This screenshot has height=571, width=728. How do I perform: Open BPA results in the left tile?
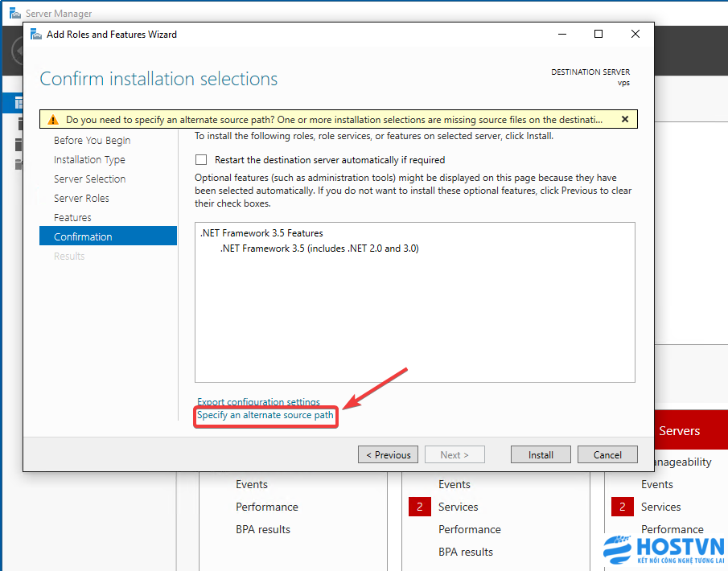coord(263,530)
